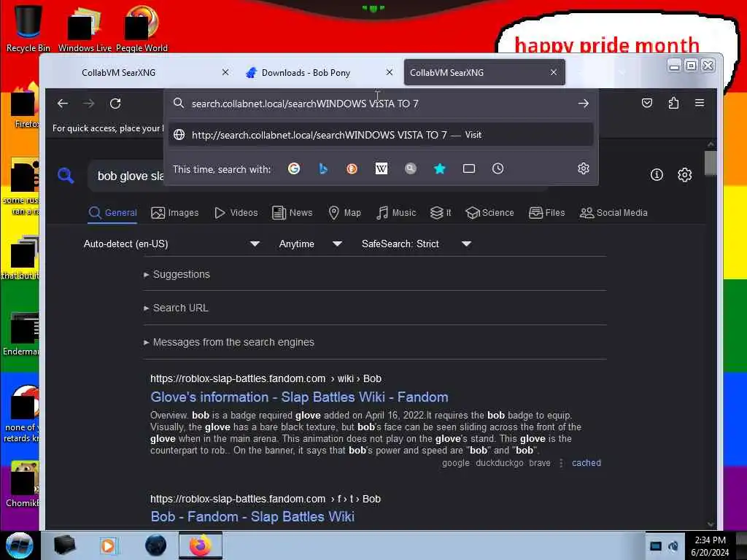Search this time with Wikipedia

pyautogui.click(x=381, y=168)
